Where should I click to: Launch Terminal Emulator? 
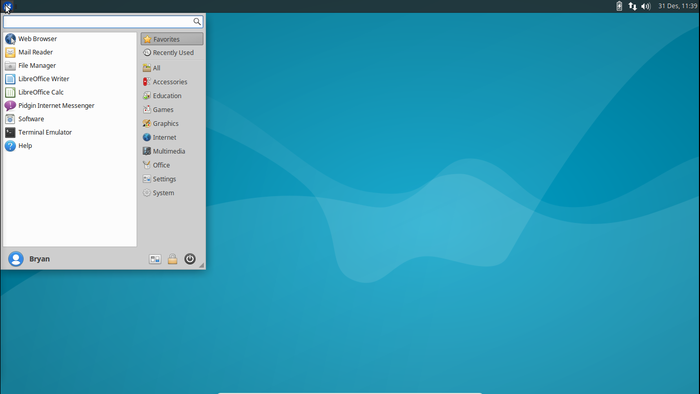point(70,133)
